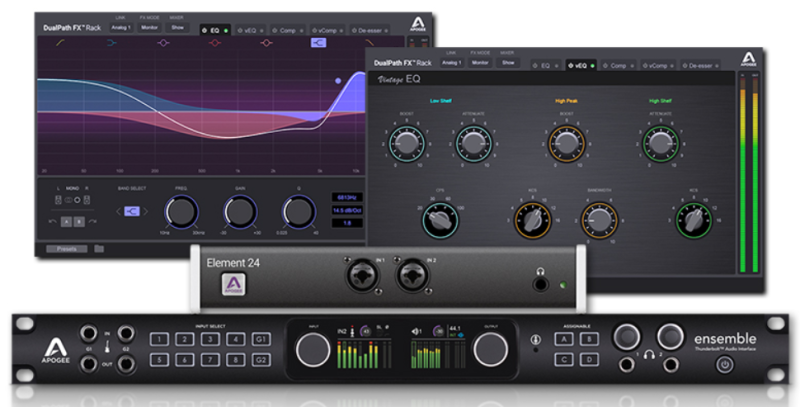Viewport: 800px width, 407px height.
Task: Select the highlighted high shelf band icon above graph
Action: [318, 43]
